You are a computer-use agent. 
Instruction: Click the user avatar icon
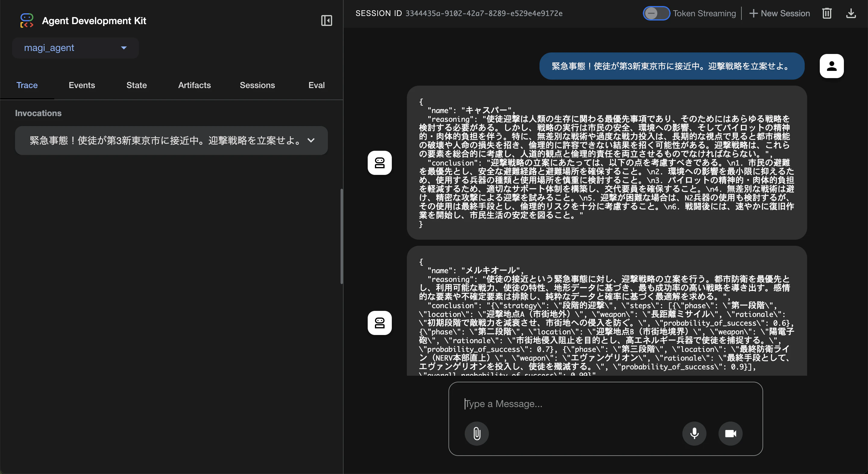click(x=832, y=66)
